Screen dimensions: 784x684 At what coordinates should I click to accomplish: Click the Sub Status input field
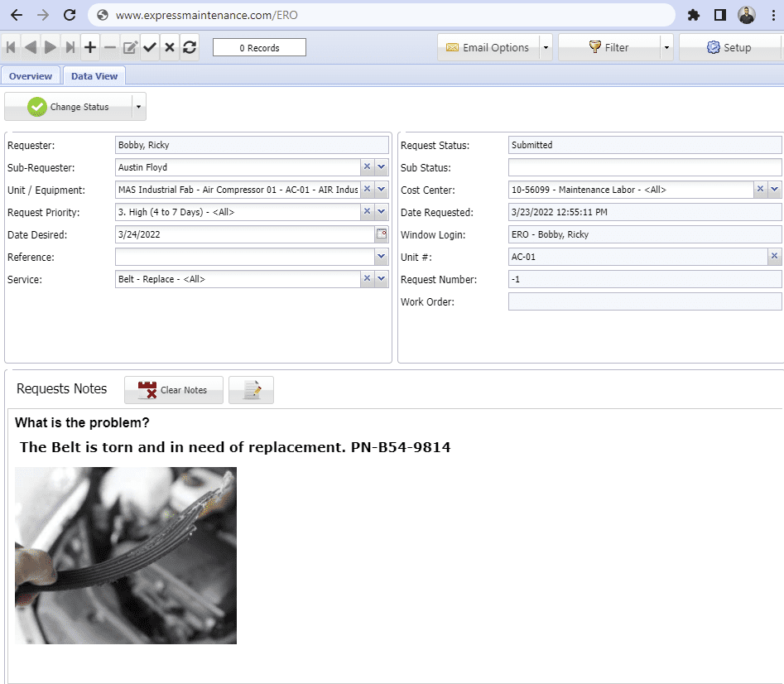point(644,167)
